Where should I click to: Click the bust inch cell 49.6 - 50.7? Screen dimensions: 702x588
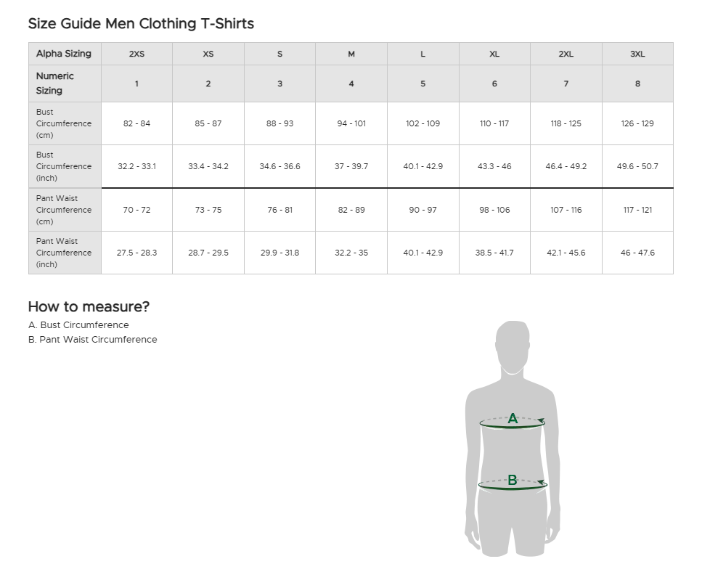(637, 166)
